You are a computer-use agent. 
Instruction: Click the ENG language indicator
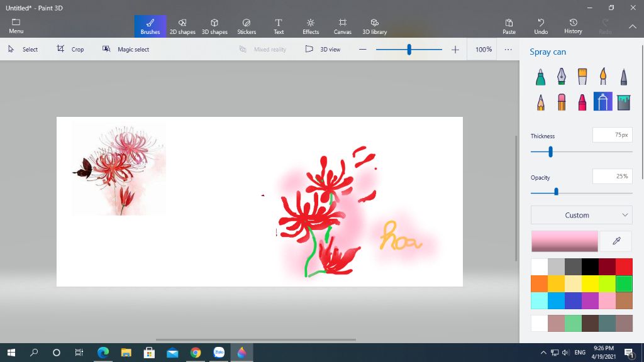coord(580,353)
